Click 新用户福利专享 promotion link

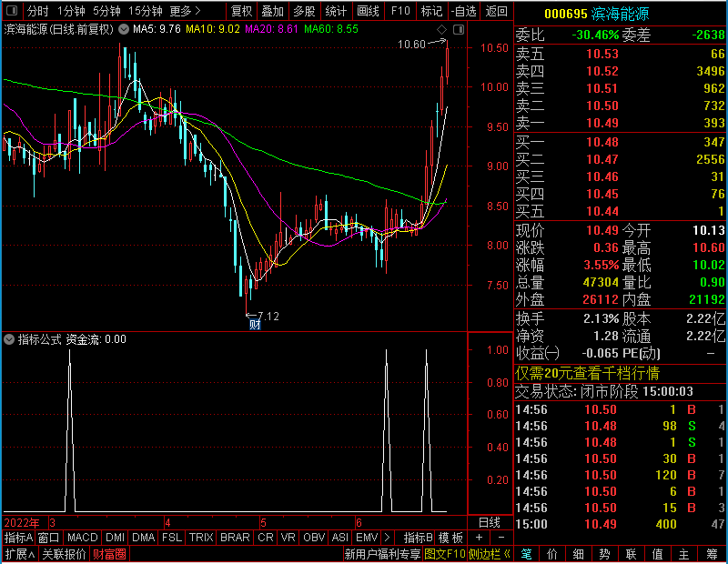click(x=382, y=554)
